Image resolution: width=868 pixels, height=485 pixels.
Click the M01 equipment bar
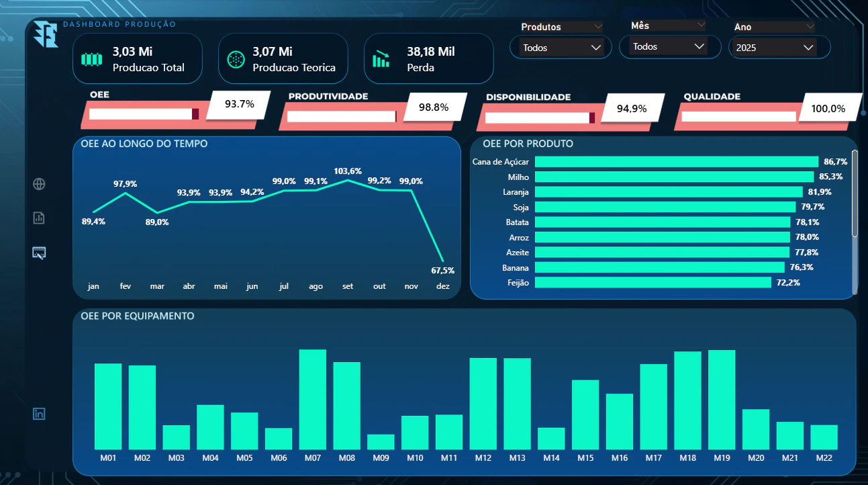coord(108,406)
